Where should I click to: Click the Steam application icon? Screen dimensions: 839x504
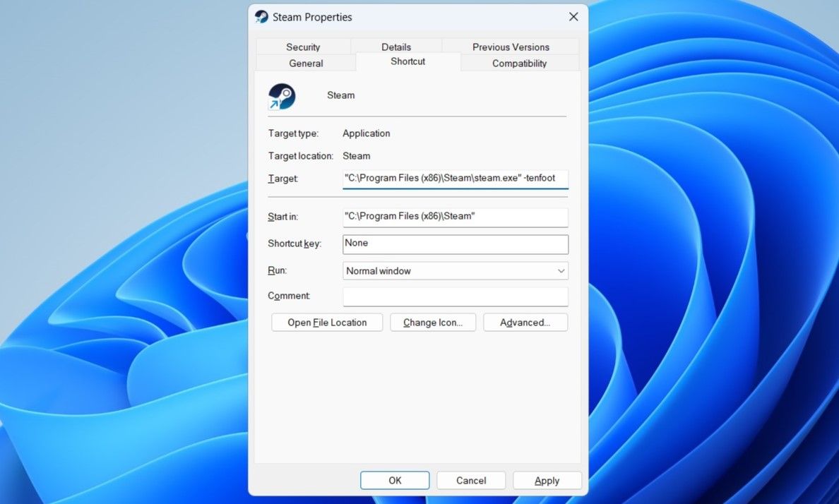[x=281, y=96]
